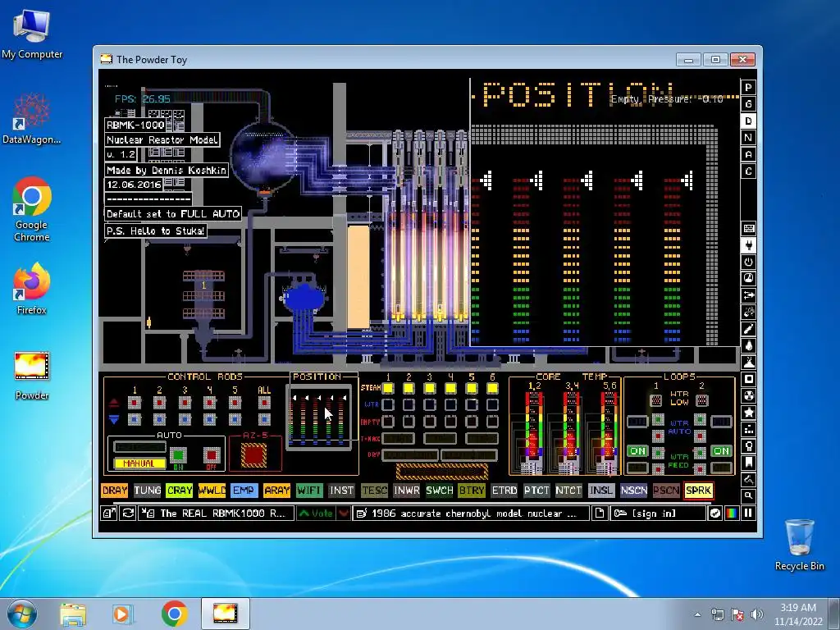Select the BTRY element

coord(472,491)
